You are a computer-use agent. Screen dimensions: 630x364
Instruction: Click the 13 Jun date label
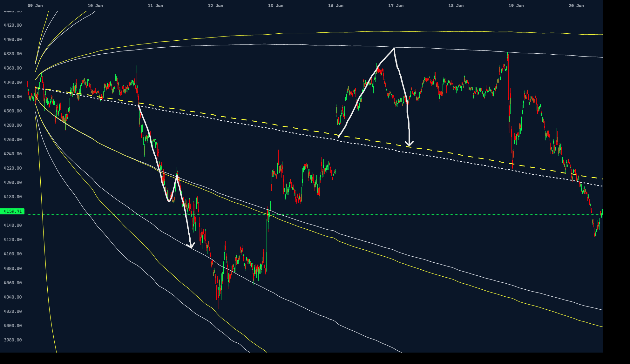pyautogui.click(x=275, y=6)
